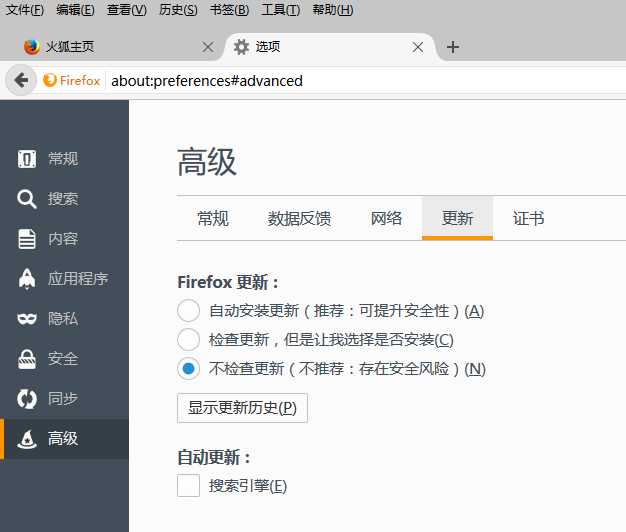Image resolution: width=626 pixels, height=532 pixels.
Task: Switch to 更新 sub-tab
Action: click(x=457, y=219)
